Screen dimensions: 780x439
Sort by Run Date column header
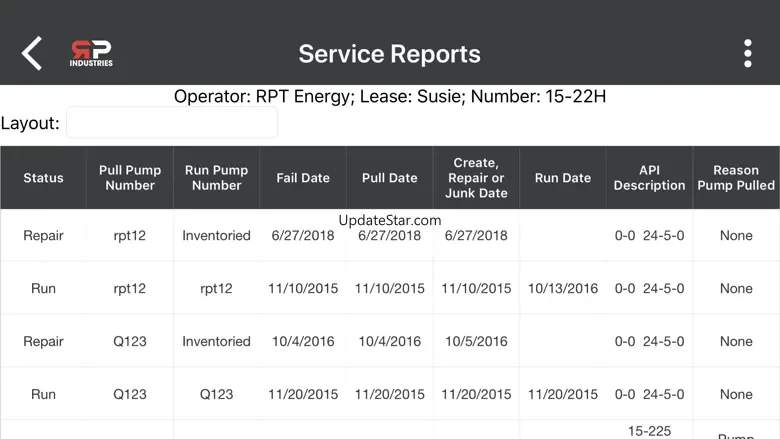click(x=562, y=178)
